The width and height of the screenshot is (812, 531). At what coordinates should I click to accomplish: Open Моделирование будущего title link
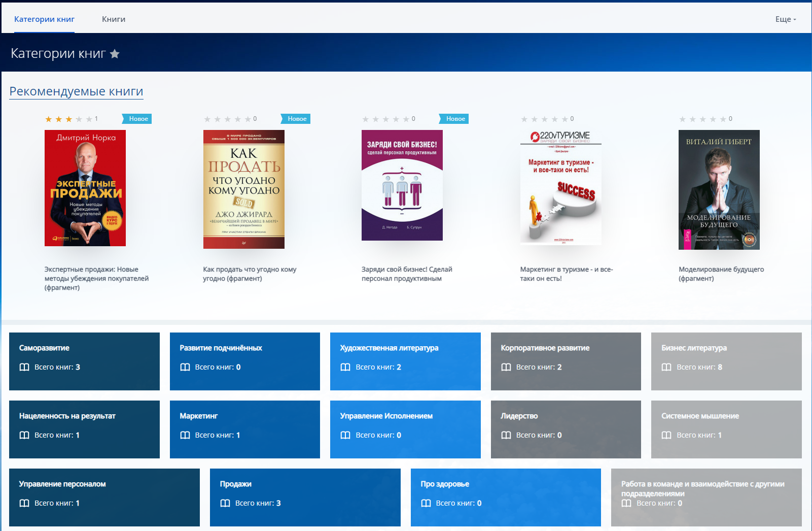721,274
